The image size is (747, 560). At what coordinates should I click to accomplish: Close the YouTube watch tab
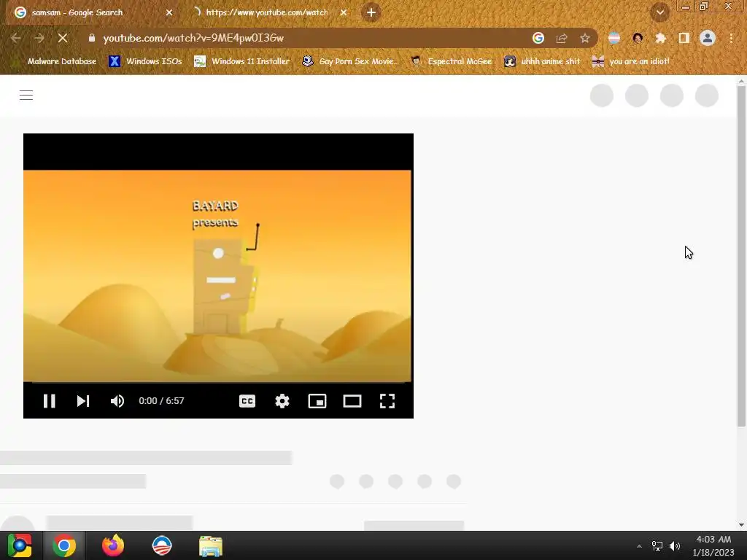(344, 12)
